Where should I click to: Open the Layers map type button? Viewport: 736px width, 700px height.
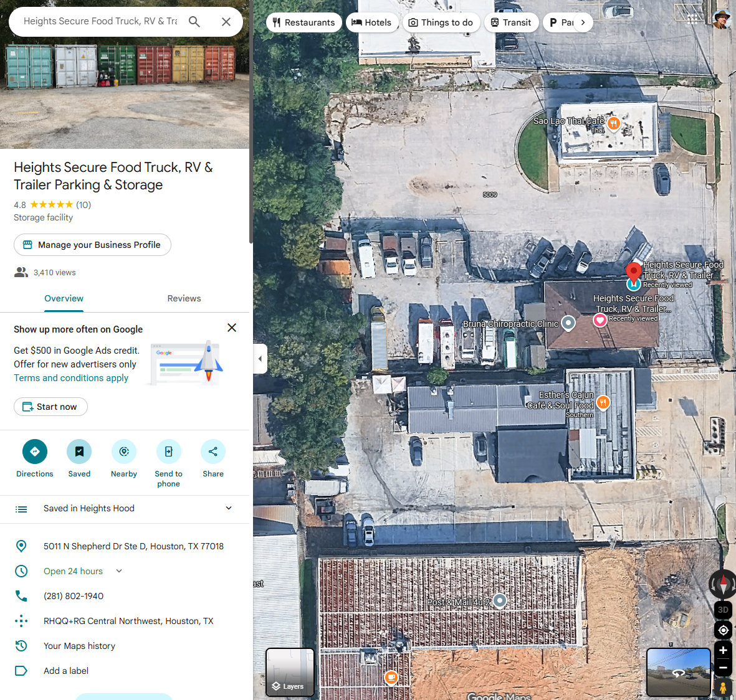(x=290, y=673)
